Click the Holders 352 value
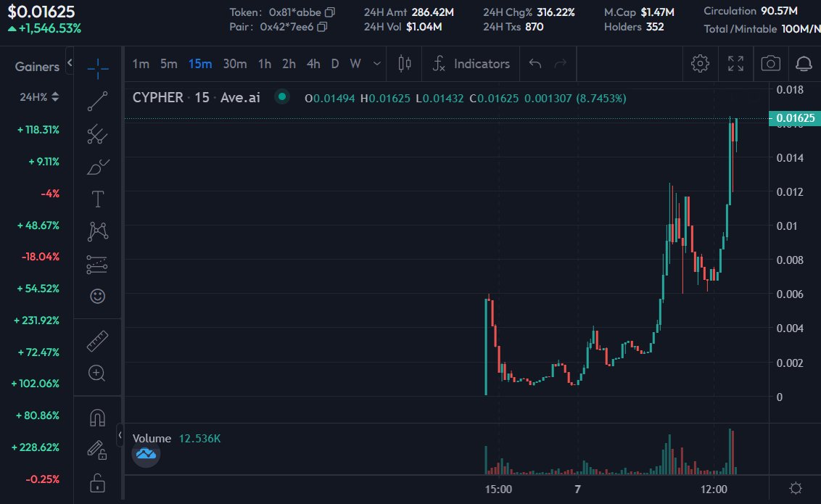 pos(655,27)
